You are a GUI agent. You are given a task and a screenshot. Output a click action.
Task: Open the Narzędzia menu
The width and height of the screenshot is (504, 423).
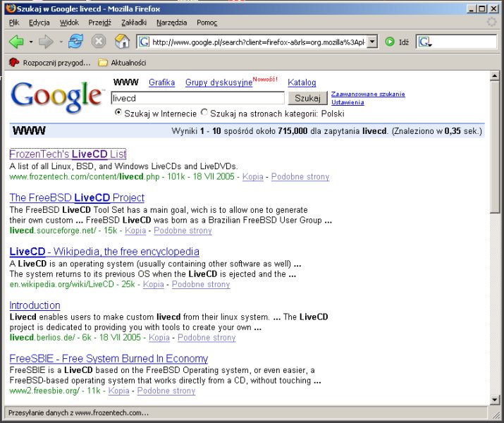click(x=172, y=23)
